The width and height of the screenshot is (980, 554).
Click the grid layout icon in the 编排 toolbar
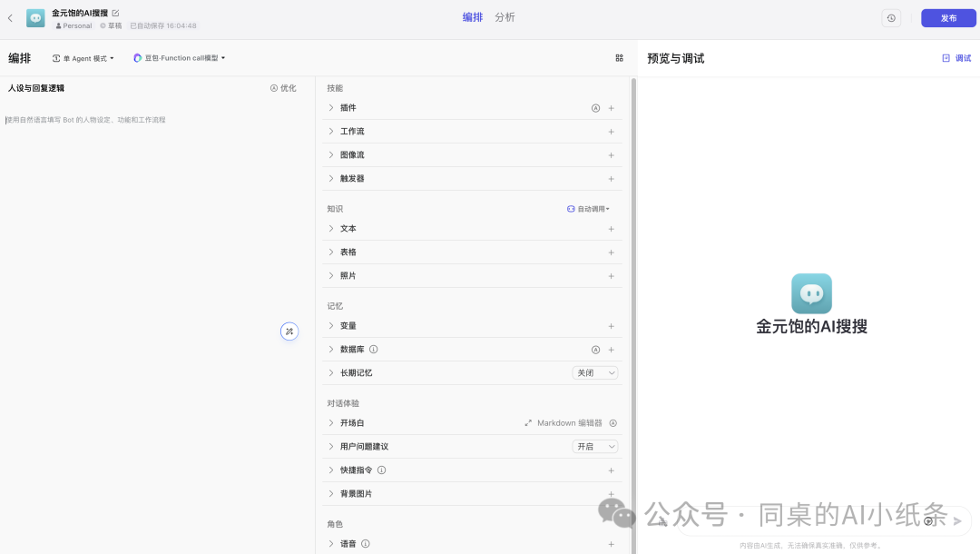[x=619, y=57]
